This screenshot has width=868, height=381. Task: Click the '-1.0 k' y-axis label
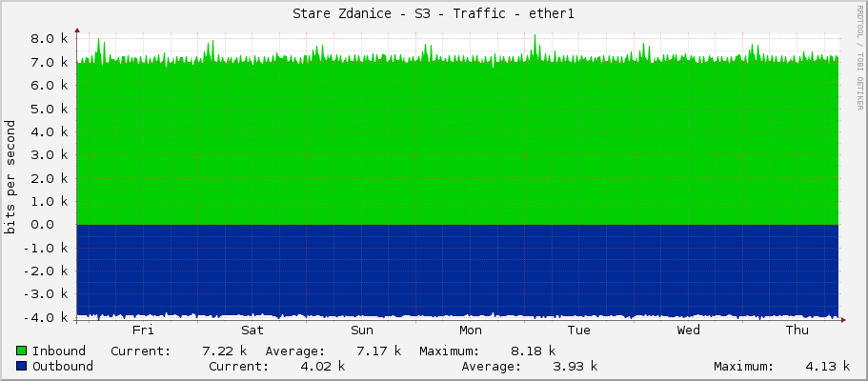tap(46, 248)
